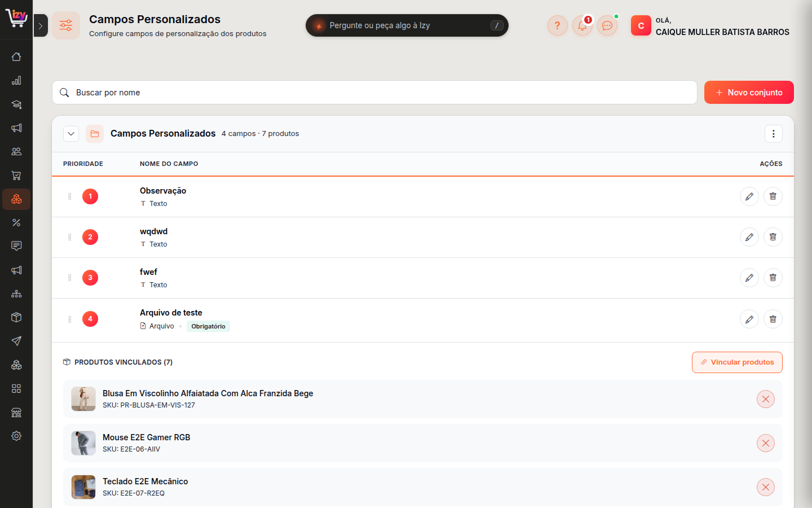The image size is (812, 508).
Task: Click the Izy cart logo
Action: pos(16,18)
